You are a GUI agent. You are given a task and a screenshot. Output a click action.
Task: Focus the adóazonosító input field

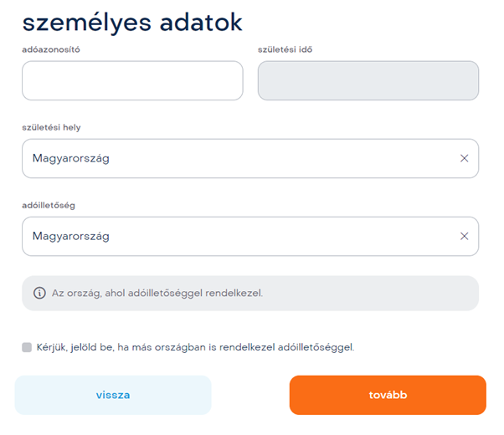(x=132, y=80)
